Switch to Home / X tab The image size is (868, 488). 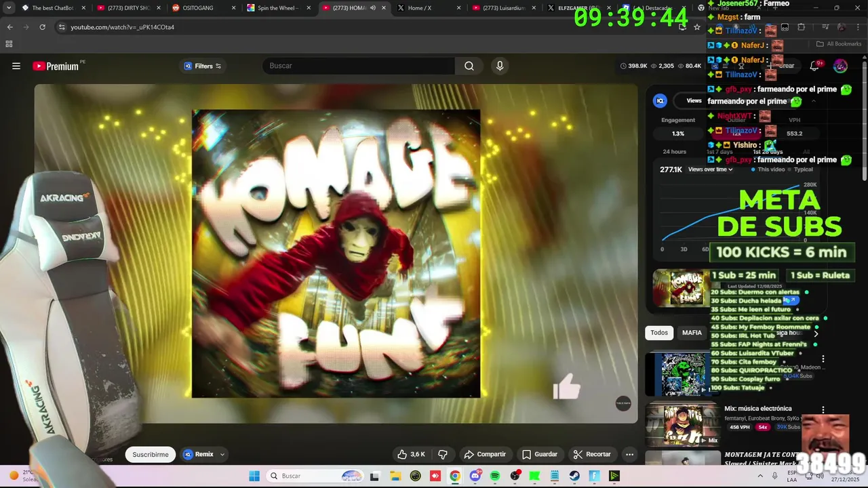[429, 8]
